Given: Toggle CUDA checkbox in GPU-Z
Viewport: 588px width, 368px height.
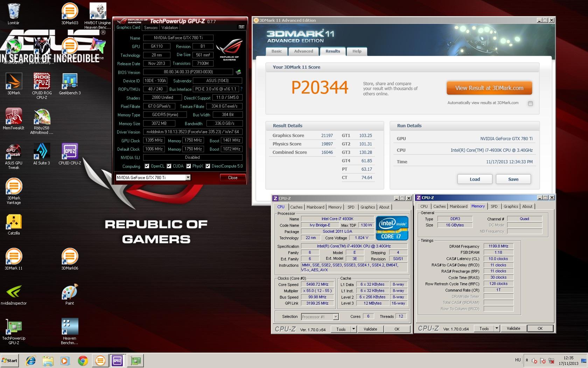Looking at the screenshot, I should tap(169, 166).
